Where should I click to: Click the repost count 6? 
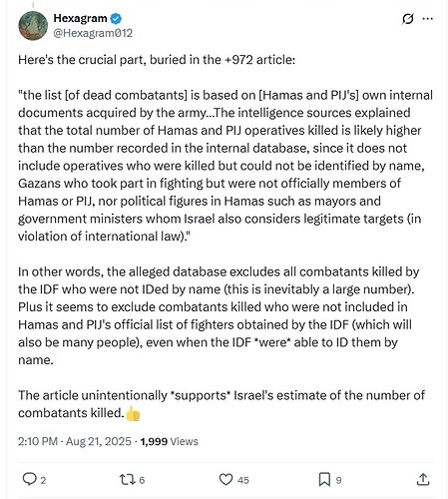[142, 480]
